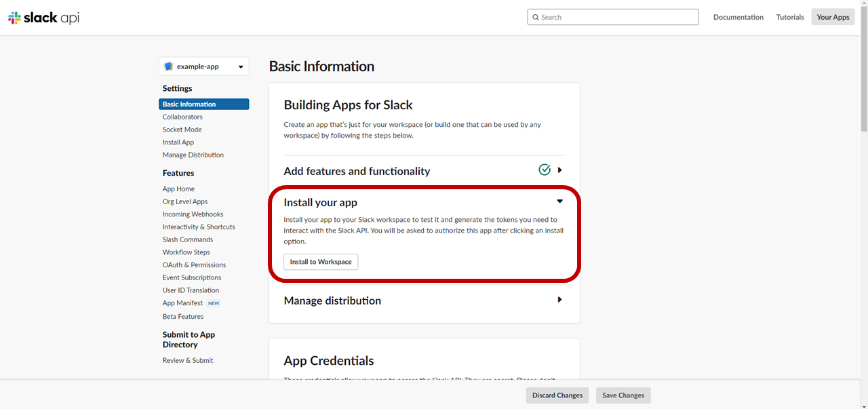This screenshot has height=409, width=868.
Task: Click Install to Workspace
Action: click(320, 261)
